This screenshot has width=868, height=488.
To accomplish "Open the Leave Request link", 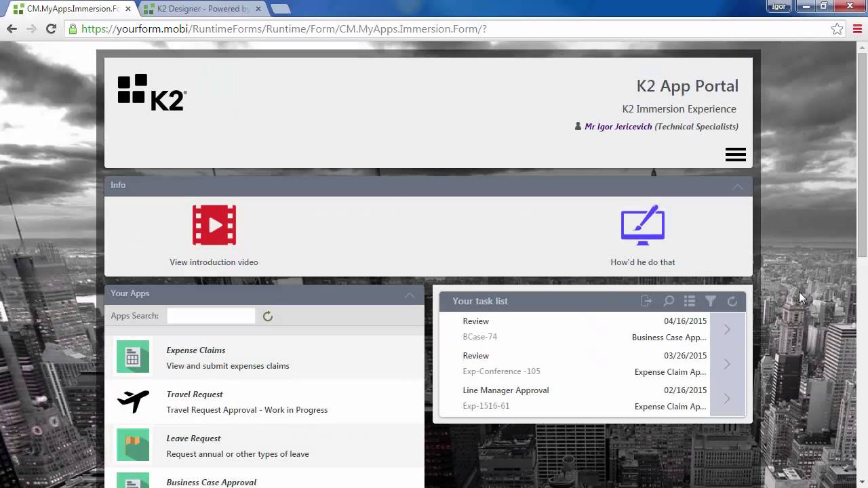I will click(194, 439).
